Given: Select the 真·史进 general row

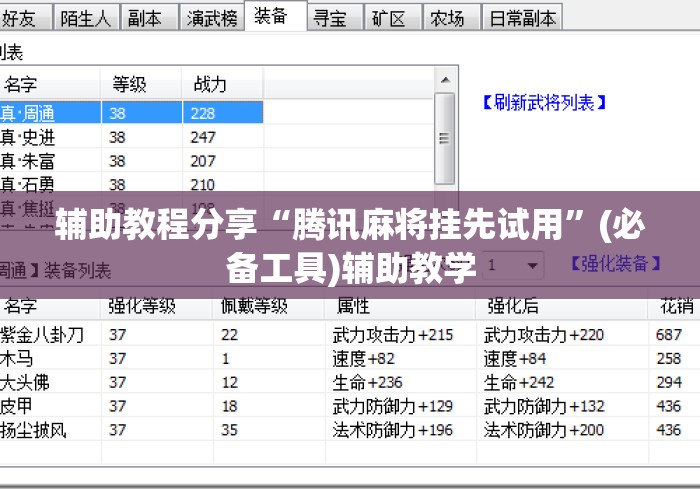Looking at the screenshot, I should point(131,137).
